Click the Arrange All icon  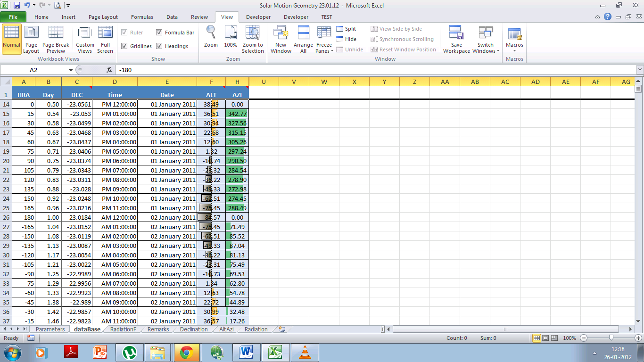pyautogui.click(x=303, y=39)
